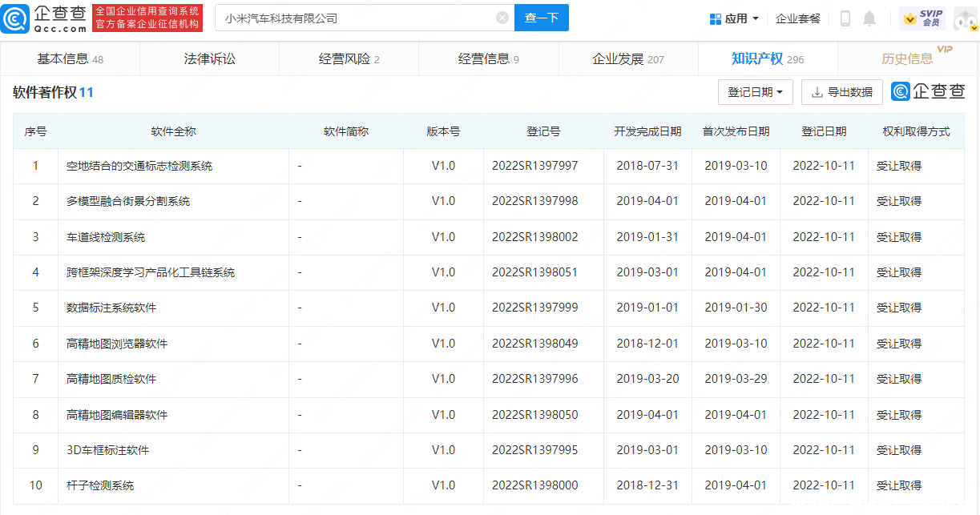Click the 企查查 logo beside export button
The height and width of the screenshot is (515, 980).
(x=928, y=92)
